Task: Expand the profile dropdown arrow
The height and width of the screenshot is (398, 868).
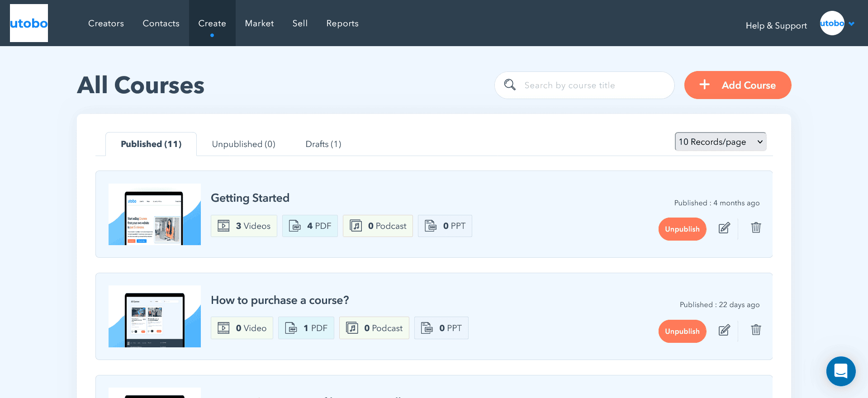Action: point(852,24)
